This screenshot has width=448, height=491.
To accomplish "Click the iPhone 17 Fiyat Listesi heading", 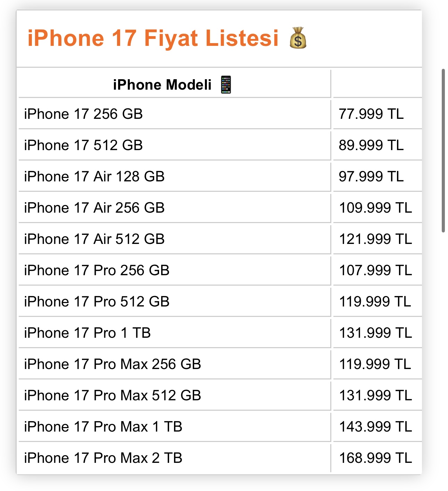I will coord(153,38).
